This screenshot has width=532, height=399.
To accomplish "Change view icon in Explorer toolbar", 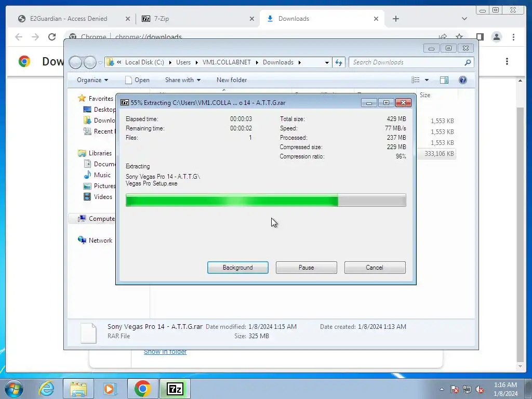I will [415, 79].
